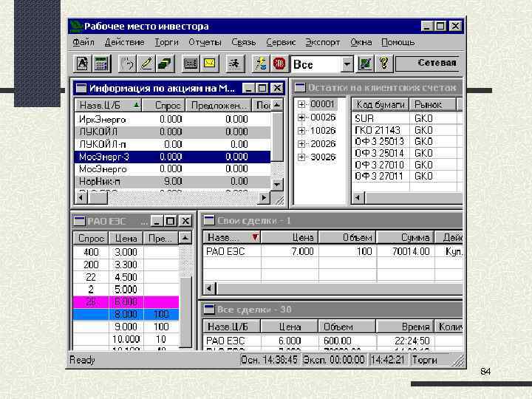Image resolution: width=532 pixels, height=399 pixels.
Task: Click the Время column header in Все сделки
Action: coord(405,327)
